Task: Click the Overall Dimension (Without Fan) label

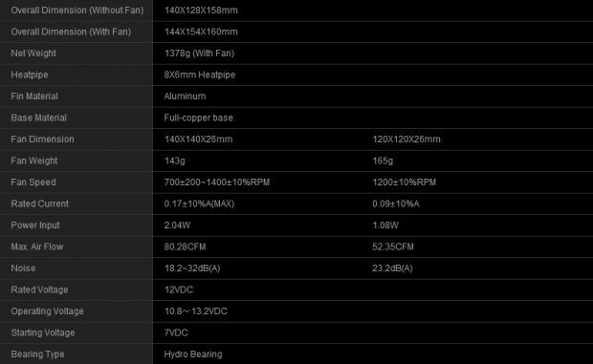Action: coord(77,11)
